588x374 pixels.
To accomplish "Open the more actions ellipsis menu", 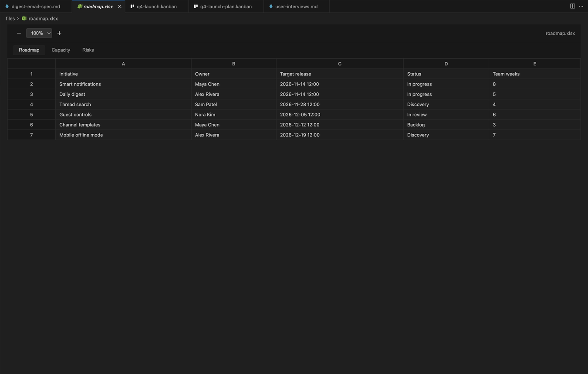I will (x=581, y=6).
